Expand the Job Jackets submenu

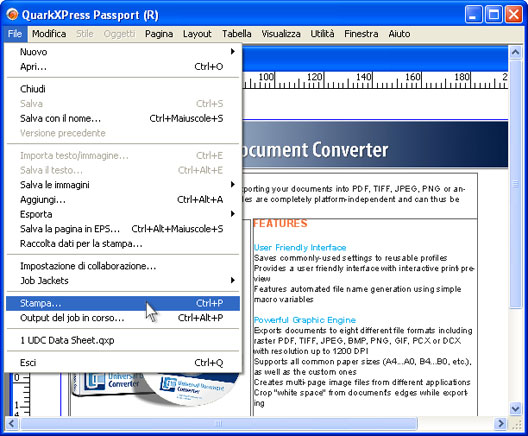(123, 280)
